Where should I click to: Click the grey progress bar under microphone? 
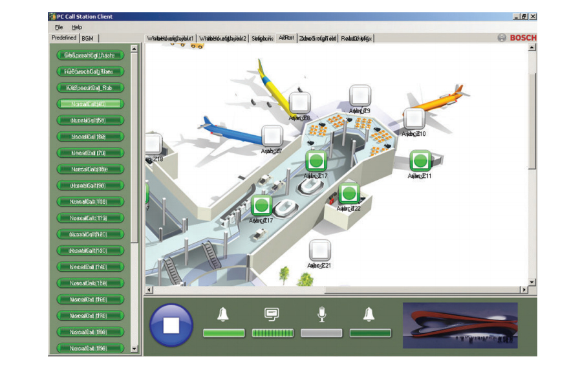321,333
